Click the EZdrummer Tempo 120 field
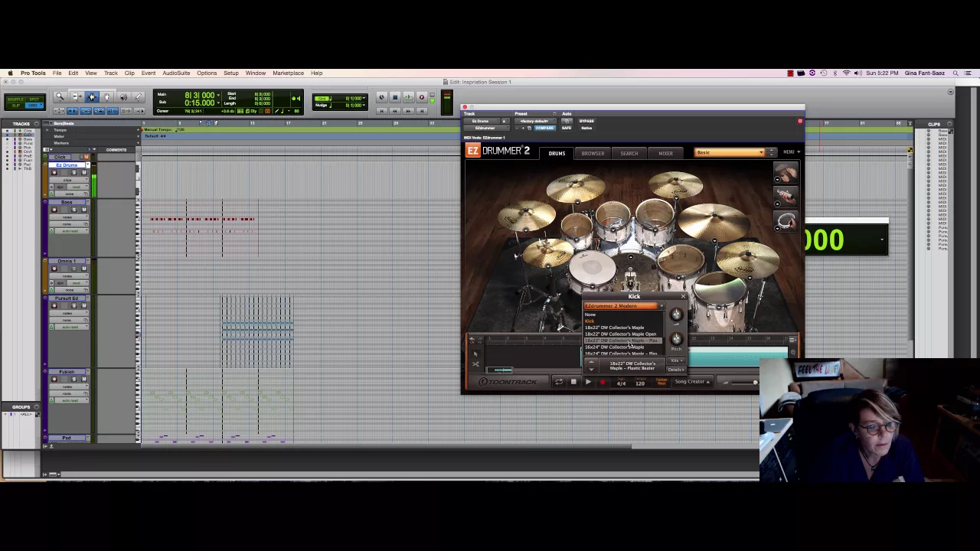Image resolution: width=980 pixels, height=551 pixels. [639, 383]
